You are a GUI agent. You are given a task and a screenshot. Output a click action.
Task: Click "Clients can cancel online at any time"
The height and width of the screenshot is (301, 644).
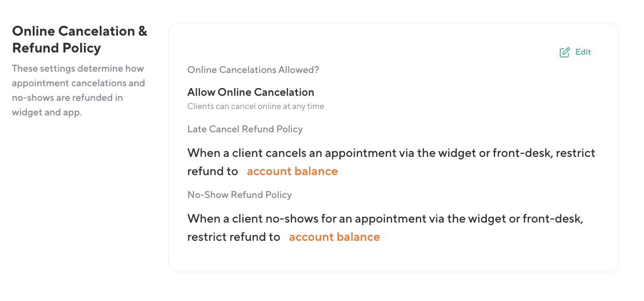256,107
